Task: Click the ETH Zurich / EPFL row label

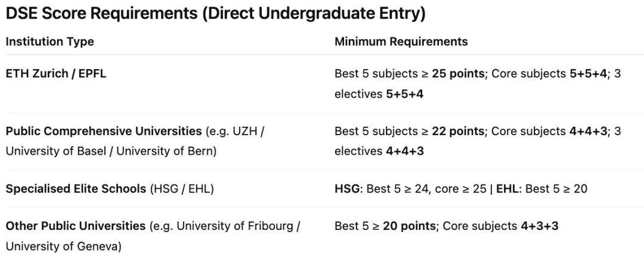Action: 55,74
